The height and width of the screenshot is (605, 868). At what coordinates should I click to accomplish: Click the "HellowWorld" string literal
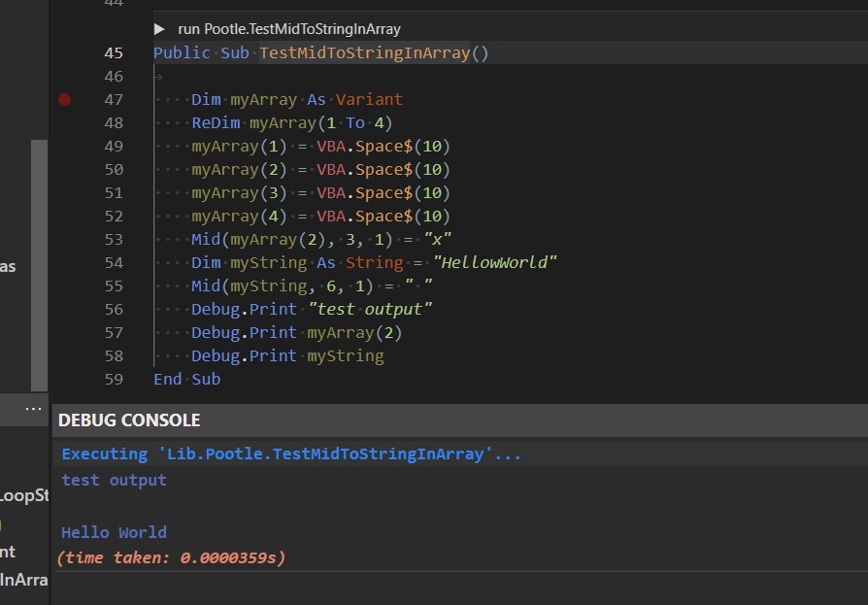pos(495,262)
